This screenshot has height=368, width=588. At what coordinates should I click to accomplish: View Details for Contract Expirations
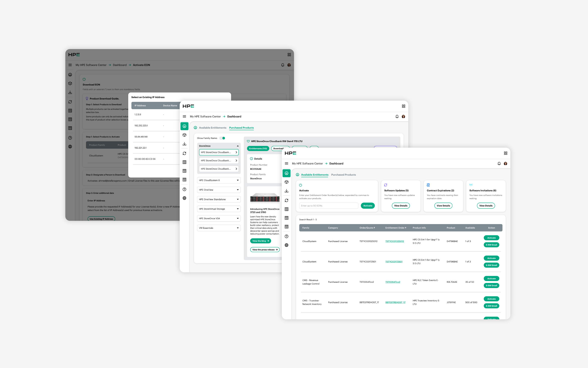[443, 206]
